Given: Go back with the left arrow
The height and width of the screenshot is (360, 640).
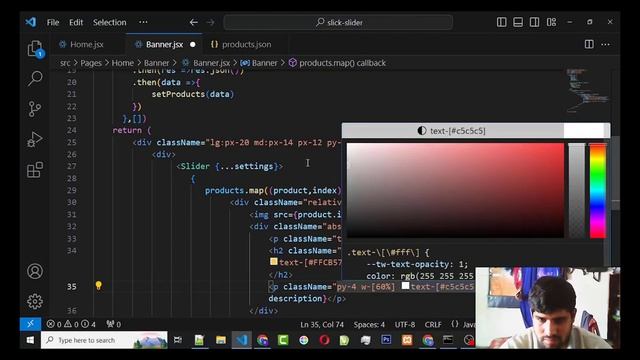Looking at the screenshot, I should click(x=193, y=22).
